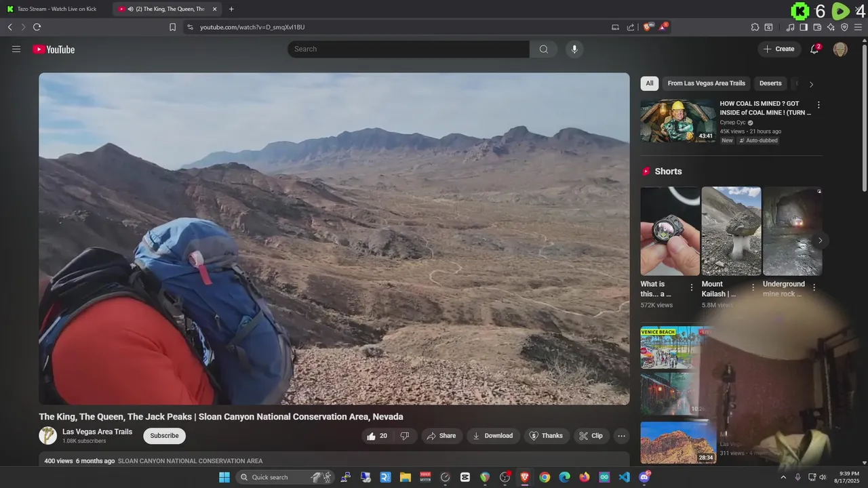Click the video title 'HOW COAL IS MINED'
This screenshot has width=868, height=488.
[x=766, y=108]
